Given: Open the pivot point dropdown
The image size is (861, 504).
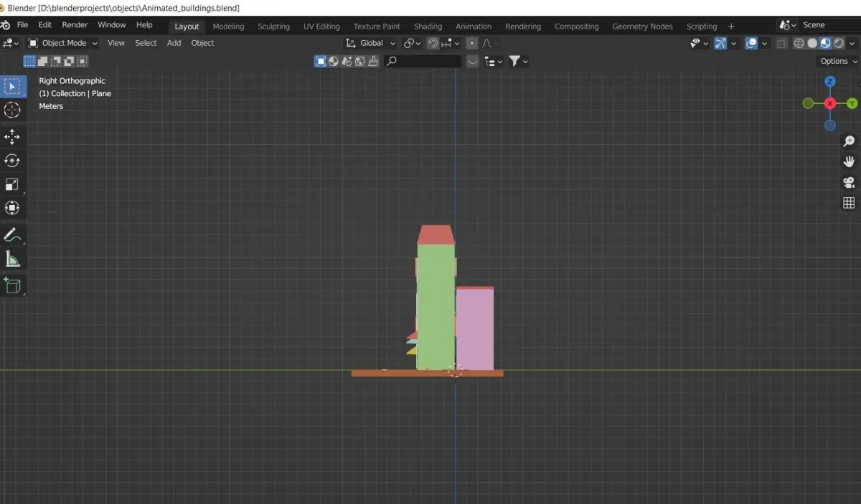Looking at the screenshot, I should point(413,43).
